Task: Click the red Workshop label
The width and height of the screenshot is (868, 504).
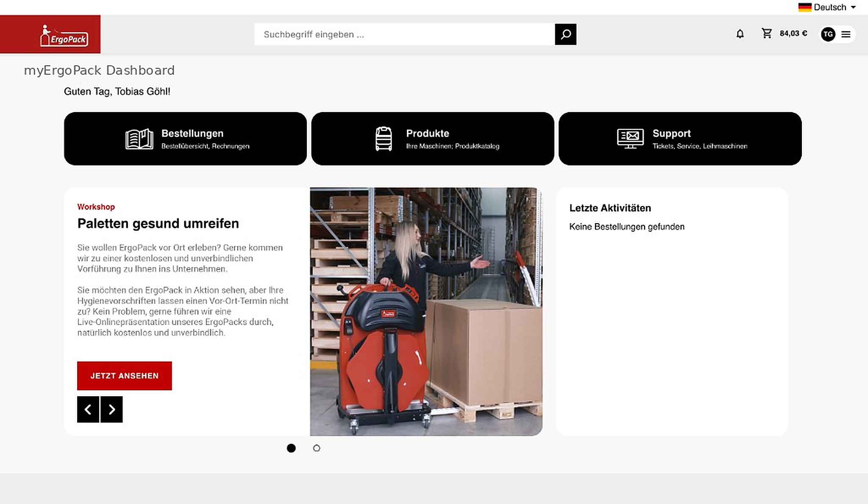Action: tap(96, 207)
